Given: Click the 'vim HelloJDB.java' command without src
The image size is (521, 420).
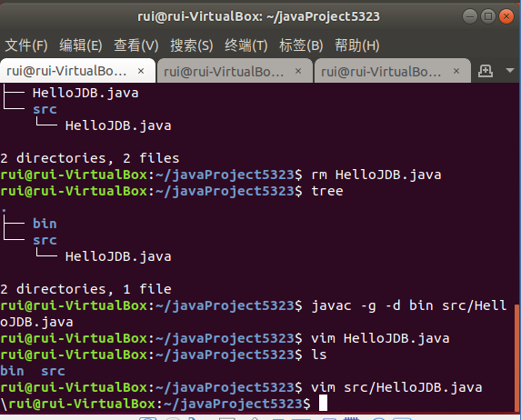Looking at the screenshot, I should click(x=380, y=338).
